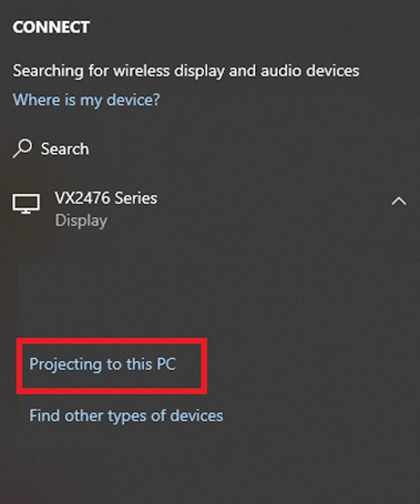Select the VX2476 Series display device
This screenshot has width=420, height=504.
[x=107, y=198]
